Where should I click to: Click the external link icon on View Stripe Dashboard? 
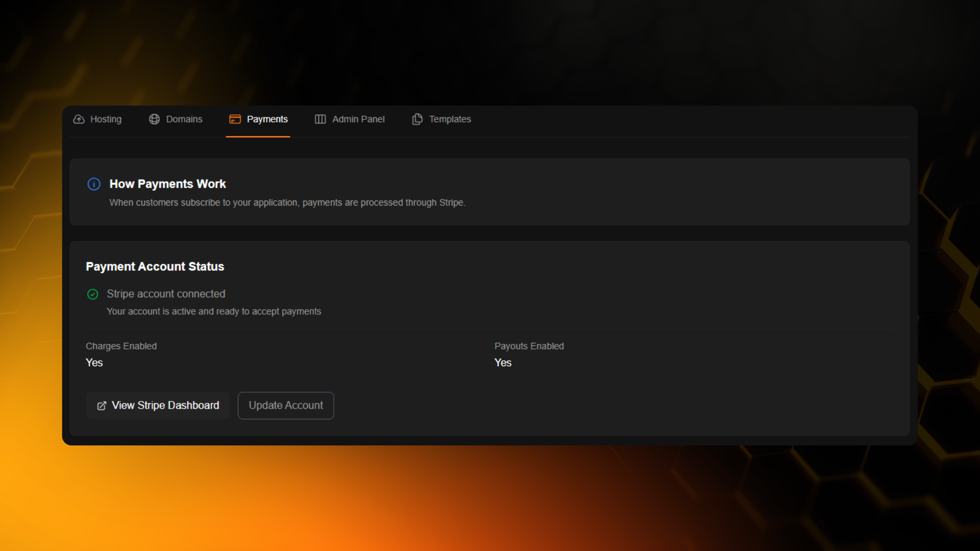click(x=102, y=406)
